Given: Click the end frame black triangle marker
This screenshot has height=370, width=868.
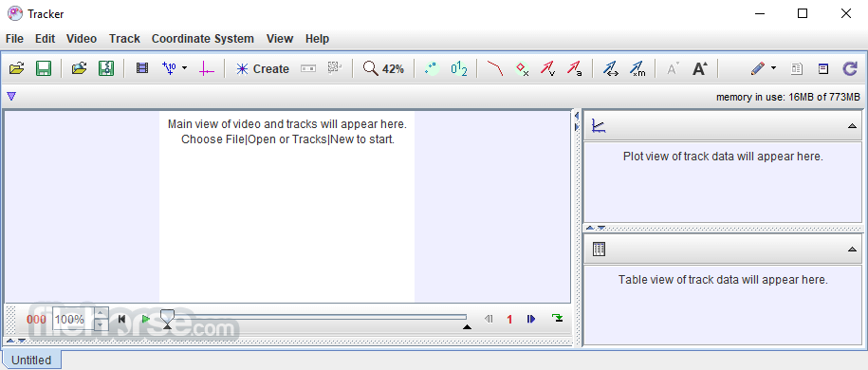Looking at the screenshot, I should [x=467, y=326].
